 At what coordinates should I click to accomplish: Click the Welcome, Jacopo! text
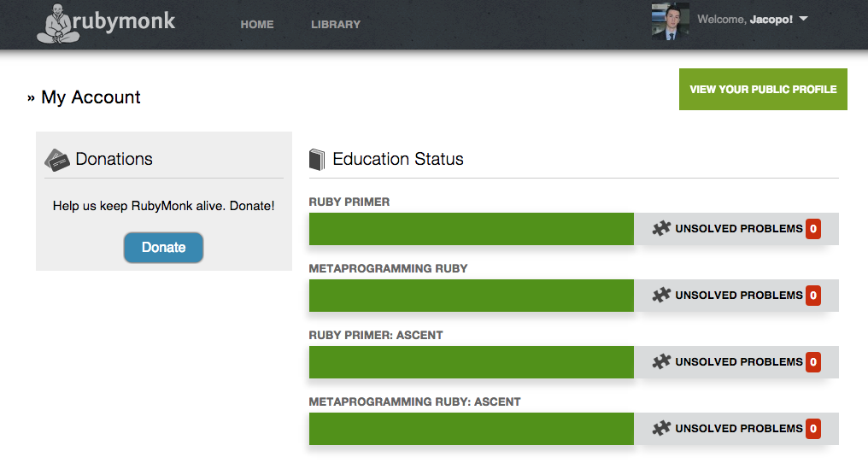(x=745, y=20)
